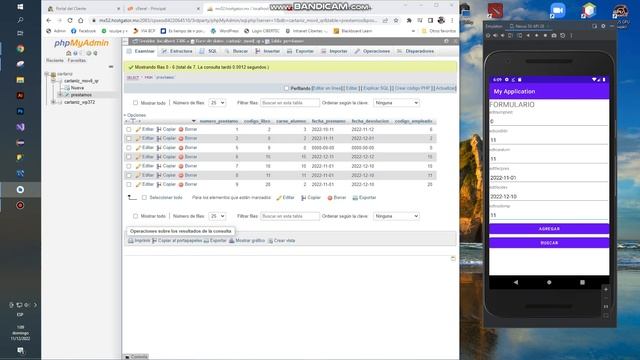Open emulator panel settings gear icon

603,26
